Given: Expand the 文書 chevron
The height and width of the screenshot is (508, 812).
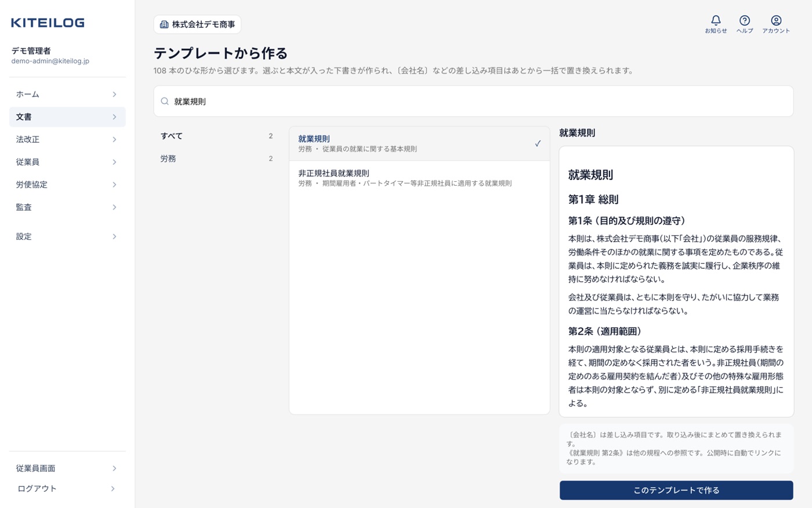Looking at the screenshot, I should 114,117.
